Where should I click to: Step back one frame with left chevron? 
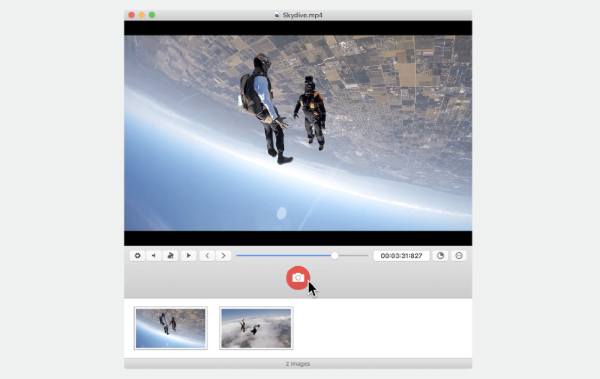(207, 256)
